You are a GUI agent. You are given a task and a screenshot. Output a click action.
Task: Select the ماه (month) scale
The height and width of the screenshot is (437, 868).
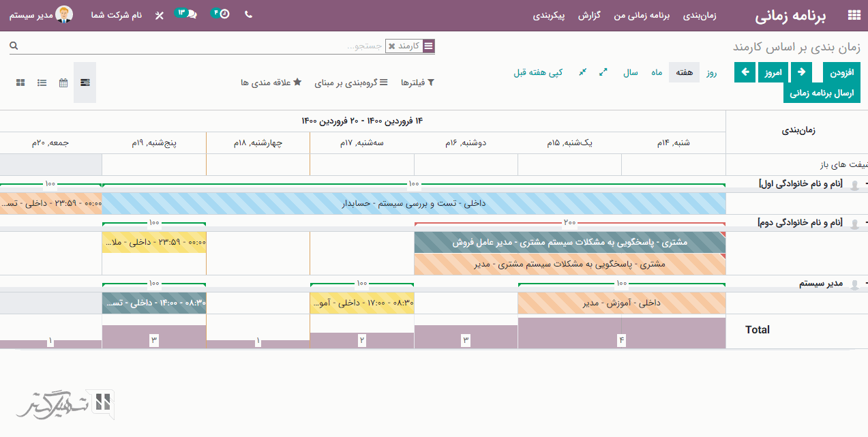pos(657,72)
